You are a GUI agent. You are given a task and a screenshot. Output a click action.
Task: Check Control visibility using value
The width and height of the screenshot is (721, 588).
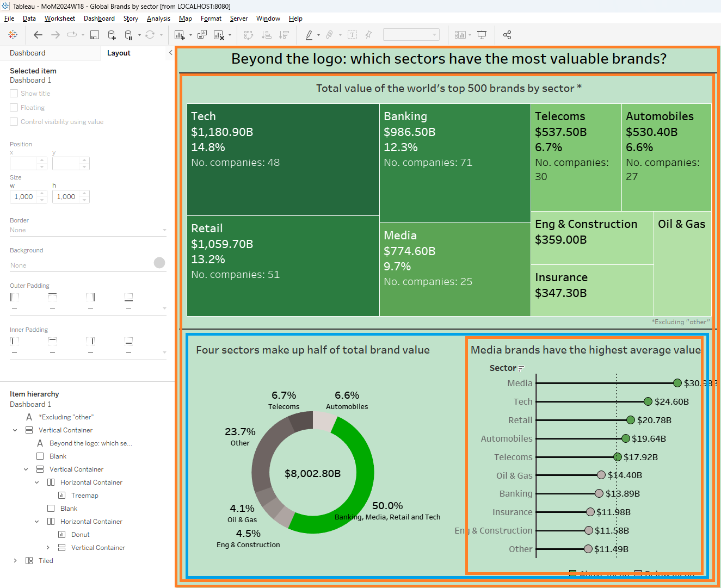pyautogui.click(x=14, y=122)
